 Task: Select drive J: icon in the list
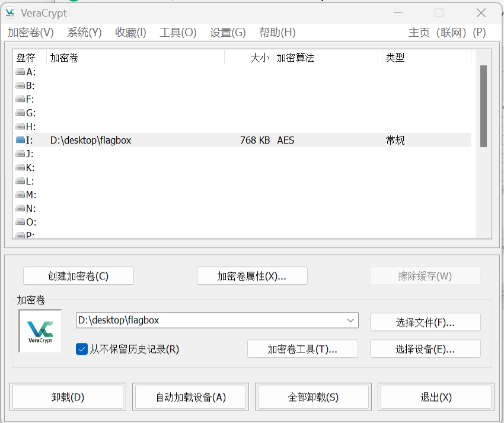[20, 154]
